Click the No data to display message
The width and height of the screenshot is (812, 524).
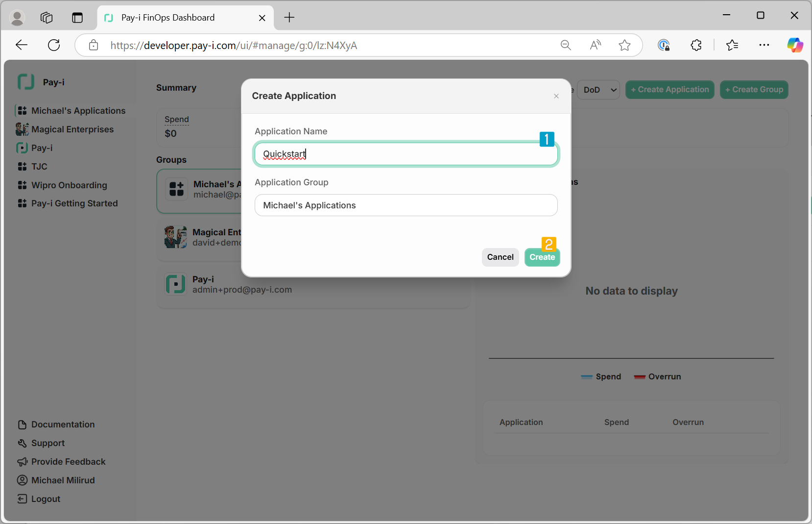tap(632, 291)
